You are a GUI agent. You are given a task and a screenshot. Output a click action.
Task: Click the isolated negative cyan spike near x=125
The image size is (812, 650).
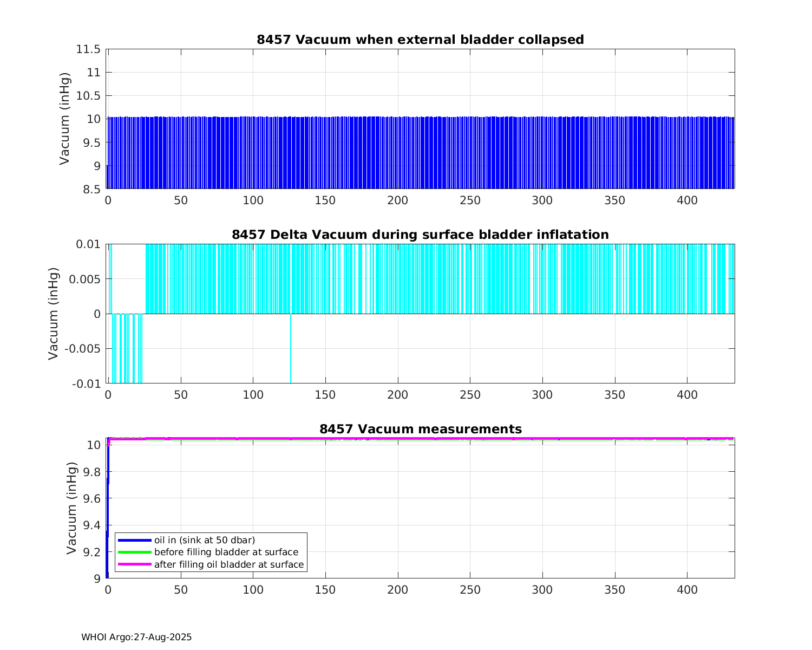click(x=291, y=349)
